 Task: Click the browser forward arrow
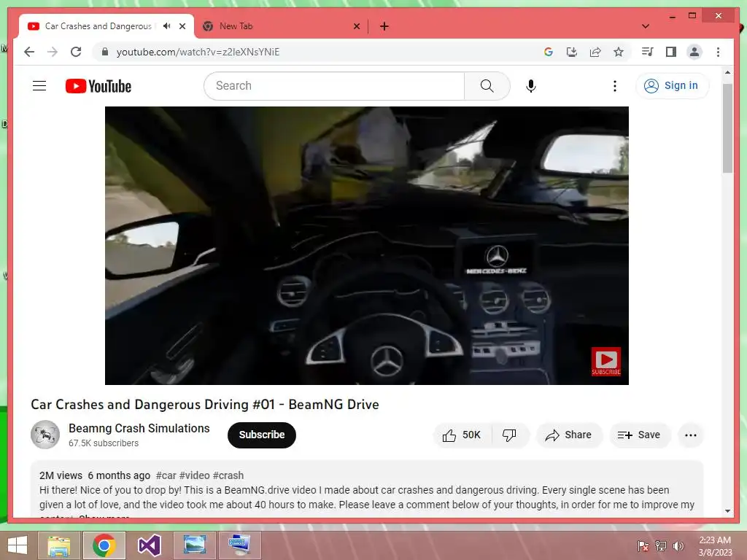(53, 52)
